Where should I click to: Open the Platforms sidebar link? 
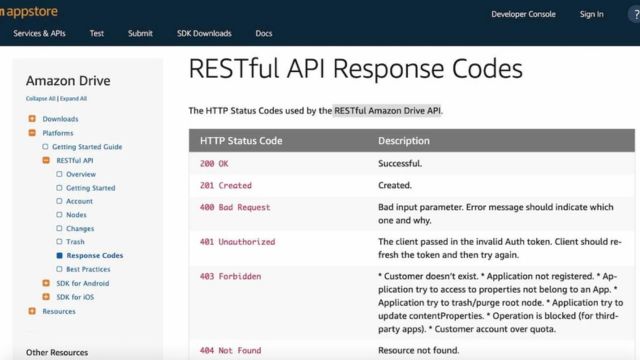58,133
